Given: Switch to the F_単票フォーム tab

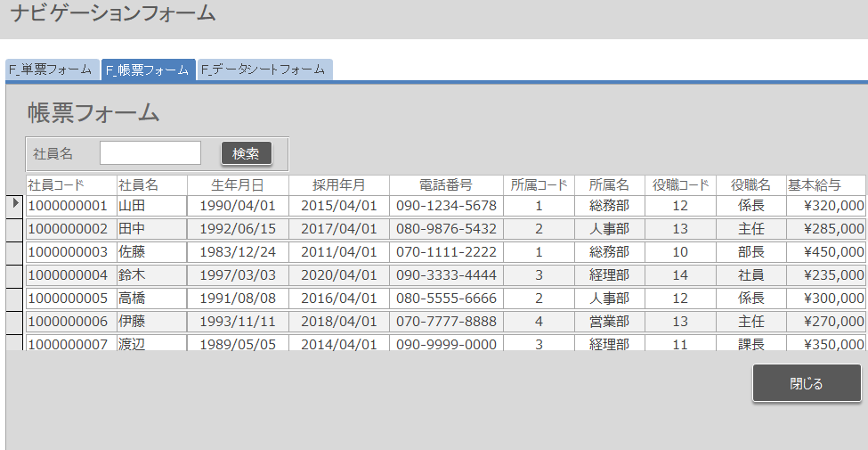Looking at the screenshot, I should [x=50, y=70].
